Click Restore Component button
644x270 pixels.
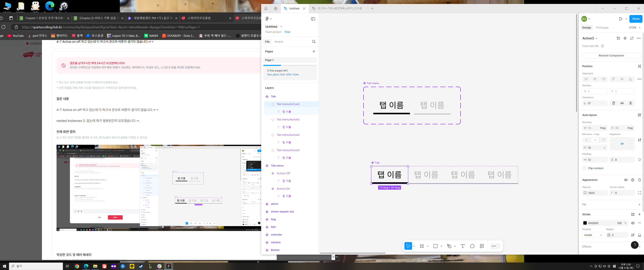pyautogui.click(x=611, y=56)
